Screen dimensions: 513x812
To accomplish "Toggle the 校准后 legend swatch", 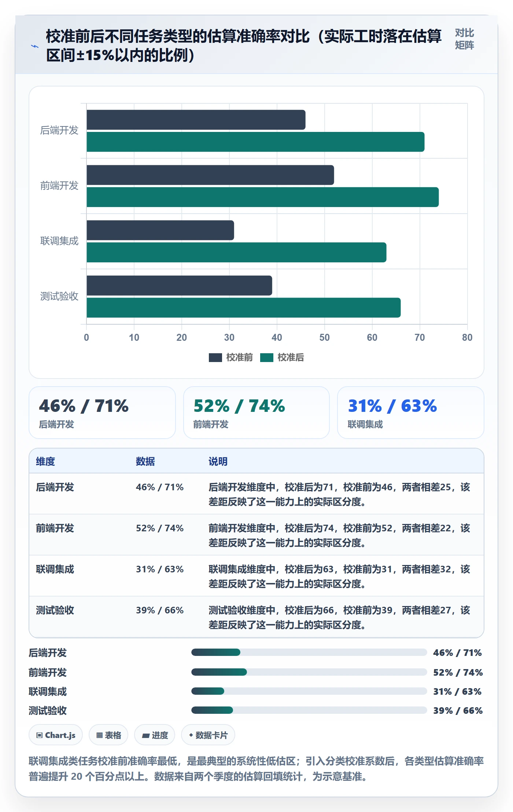I will click(267, 358).
